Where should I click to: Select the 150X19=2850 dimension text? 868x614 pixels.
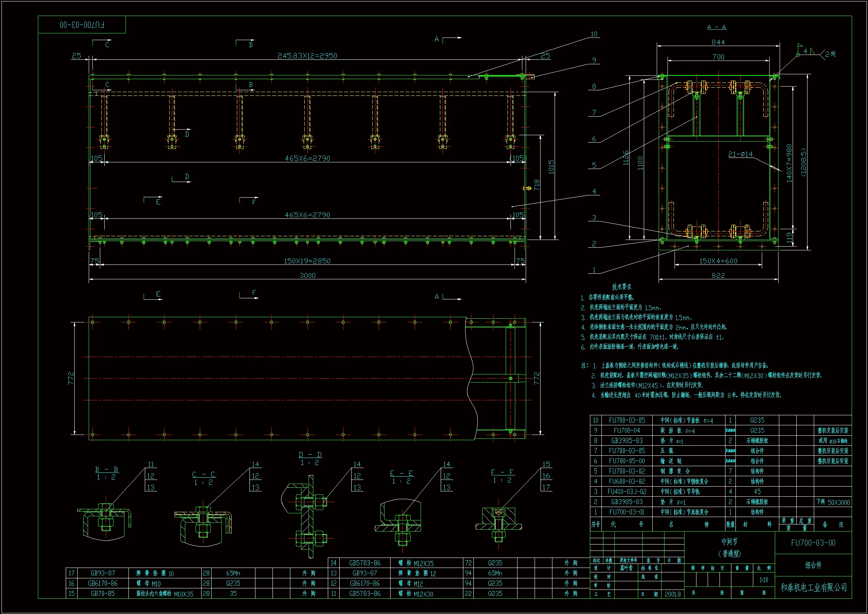click(307, 261)
